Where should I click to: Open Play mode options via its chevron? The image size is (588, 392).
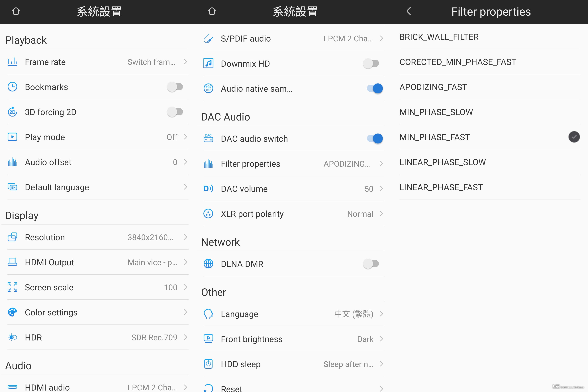(185, 137)
